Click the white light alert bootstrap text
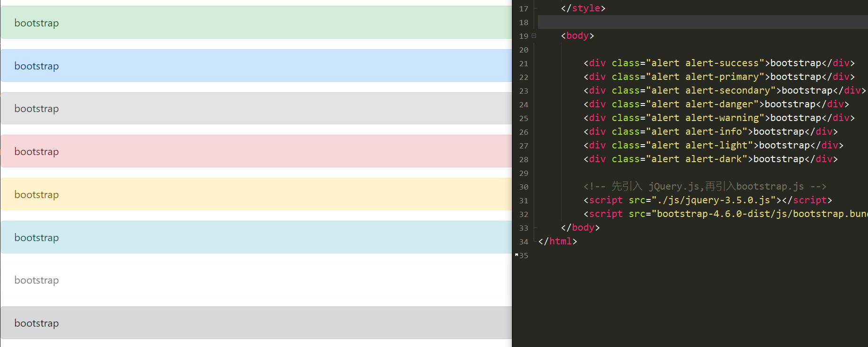 click(36, 280)
